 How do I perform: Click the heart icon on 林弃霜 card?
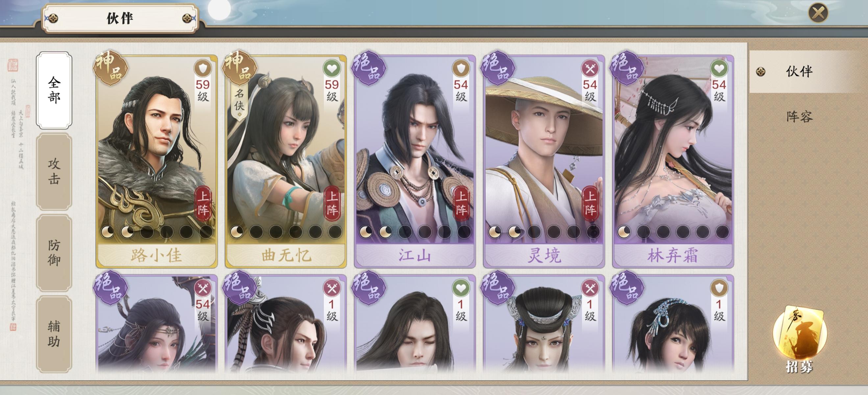pos(719,68)
